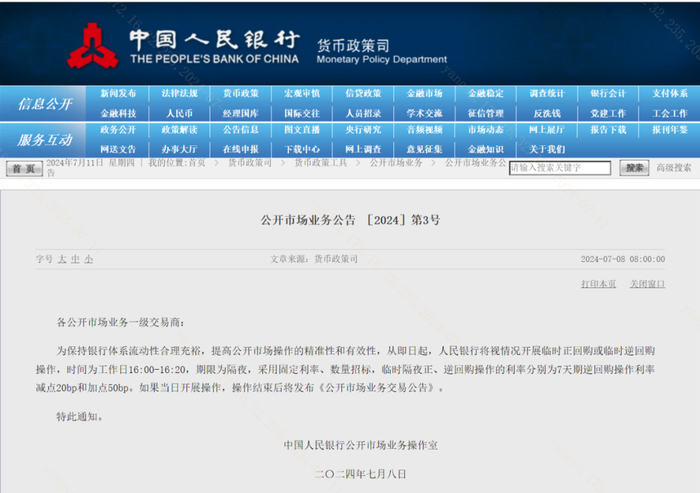Open 人员招录 section
This screenshot has height=493, width=700.
[x=363, y=113]
